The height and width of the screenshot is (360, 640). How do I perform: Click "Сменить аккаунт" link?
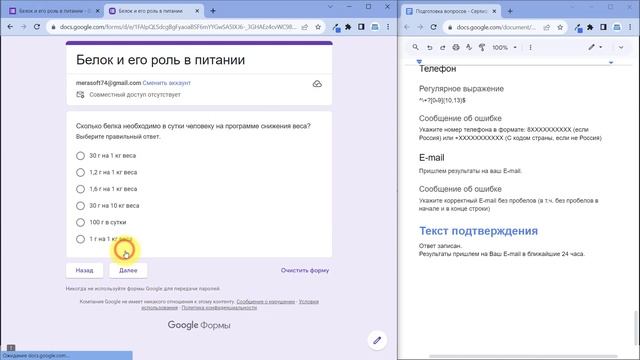(167, 83)
